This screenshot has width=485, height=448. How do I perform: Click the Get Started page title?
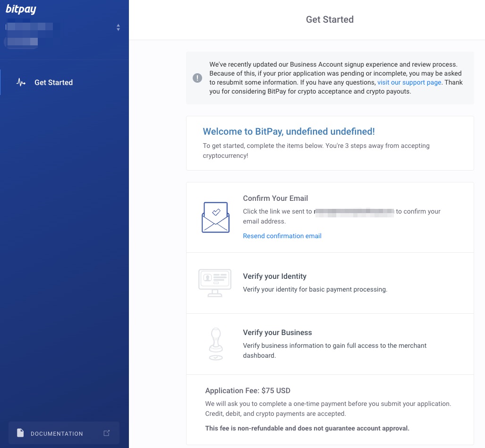pyautogui.click(x=330, y=19)
